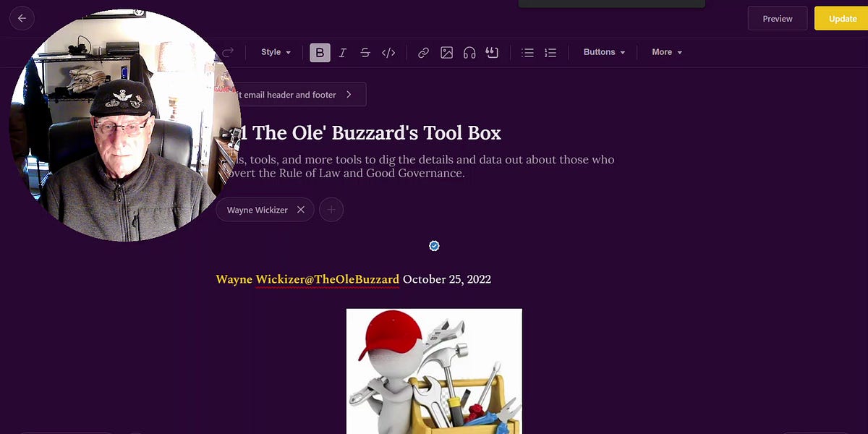Navigate back with the arrow icon
Image resolution: width=868 pixels, height=434 pixels.
point(22,18)
